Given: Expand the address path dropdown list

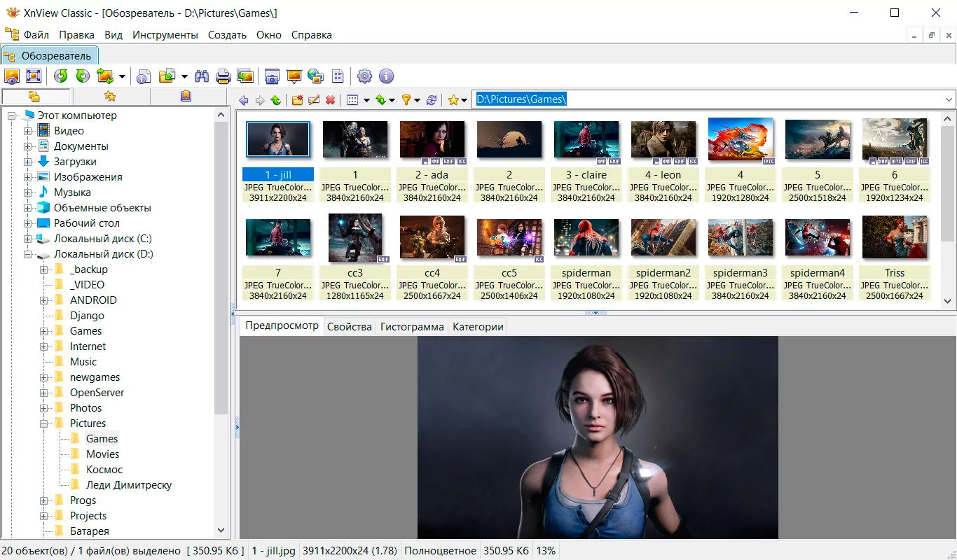Looking at the screenshot, I should (949, 100).
